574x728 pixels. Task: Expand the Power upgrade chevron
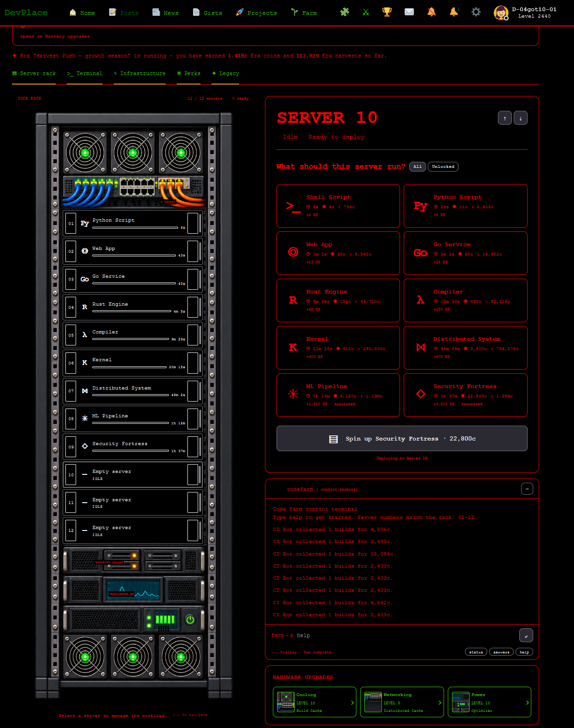tap(527, 703)
